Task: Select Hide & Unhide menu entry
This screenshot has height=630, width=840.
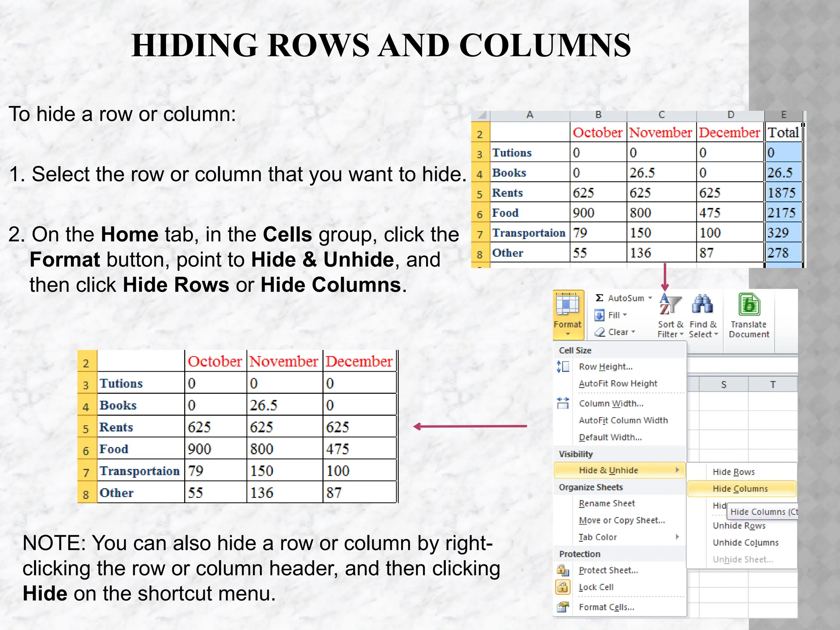Action: pos(620,470)
